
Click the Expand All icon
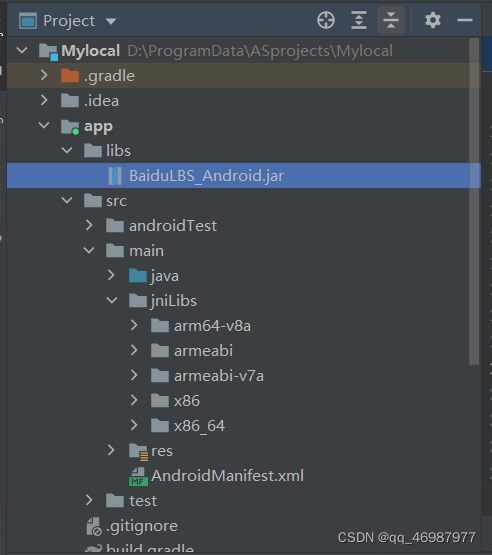click(x=359, y=20)
